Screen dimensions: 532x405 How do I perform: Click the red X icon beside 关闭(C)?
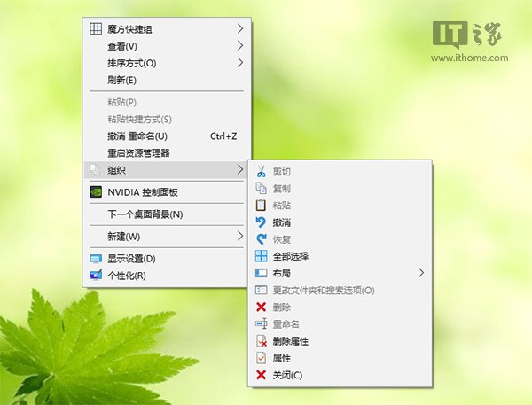tap(261, 375)
